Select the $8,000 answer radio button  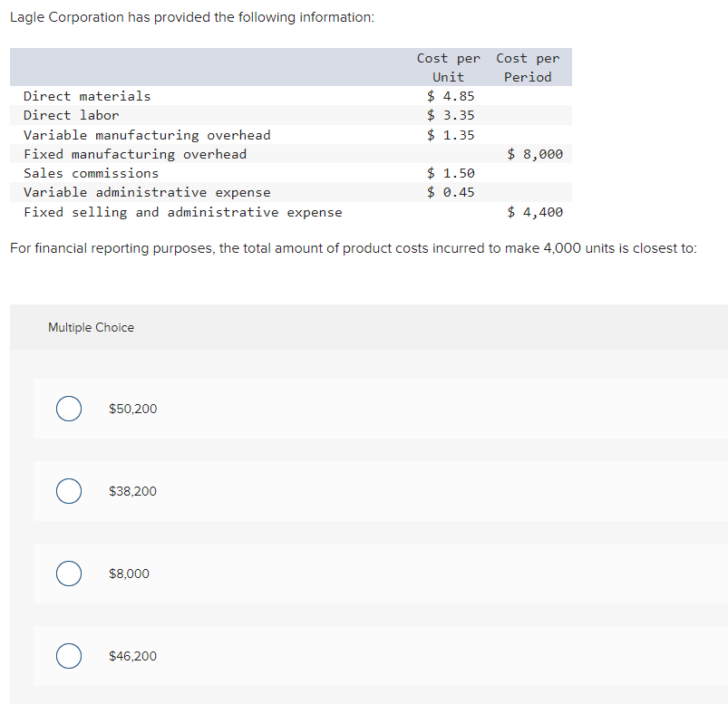tap(68, 574)
